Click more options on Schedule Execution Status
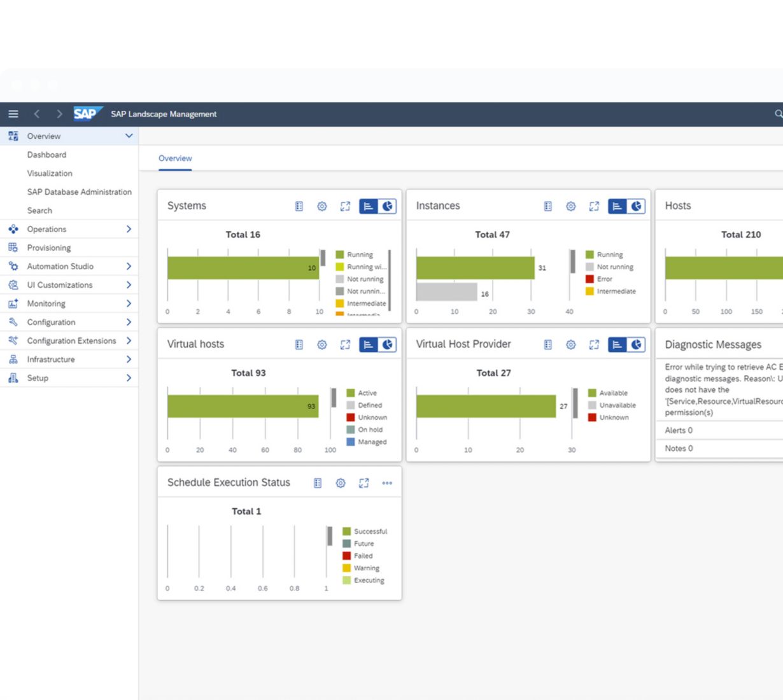 point(387,483)
